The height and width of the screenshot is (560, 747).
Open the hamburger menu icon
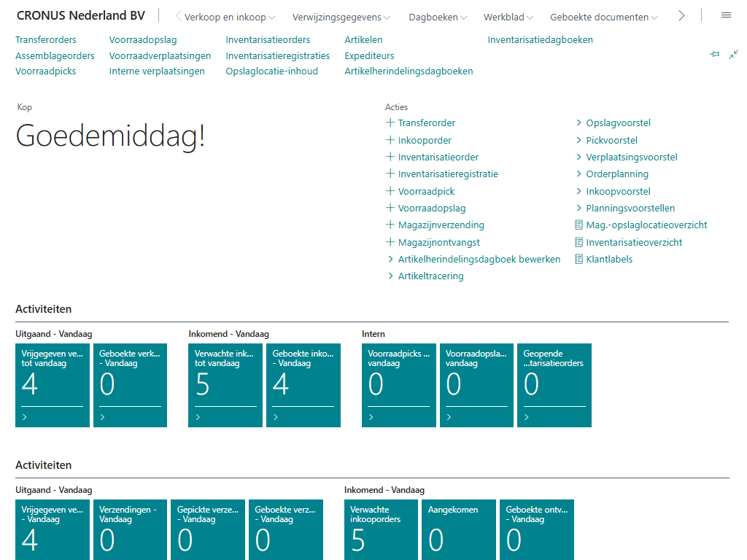point(726,16)
